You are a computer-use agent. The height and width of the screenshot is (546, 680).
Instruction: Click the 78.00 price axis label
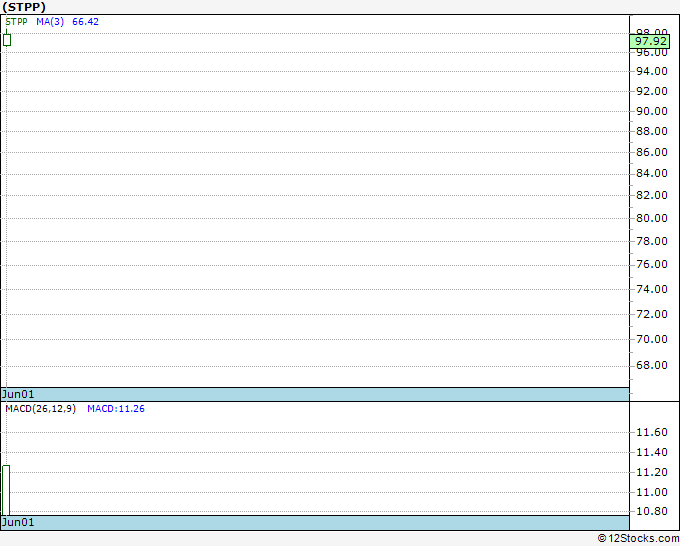[x=651, y=241]
